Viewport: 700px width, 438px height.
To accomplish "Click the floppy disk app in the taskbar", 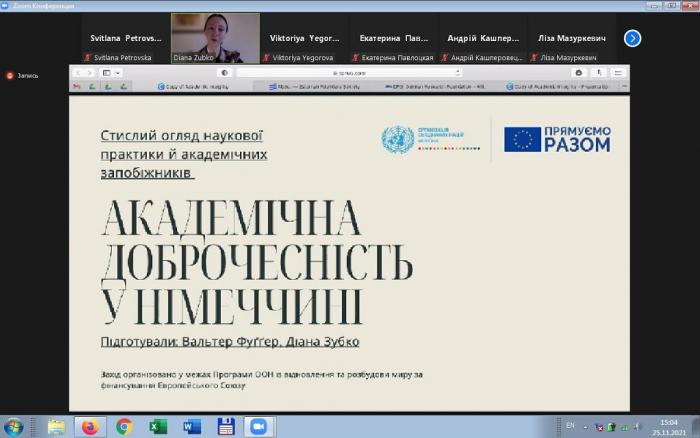I will [x=225, y=427].
